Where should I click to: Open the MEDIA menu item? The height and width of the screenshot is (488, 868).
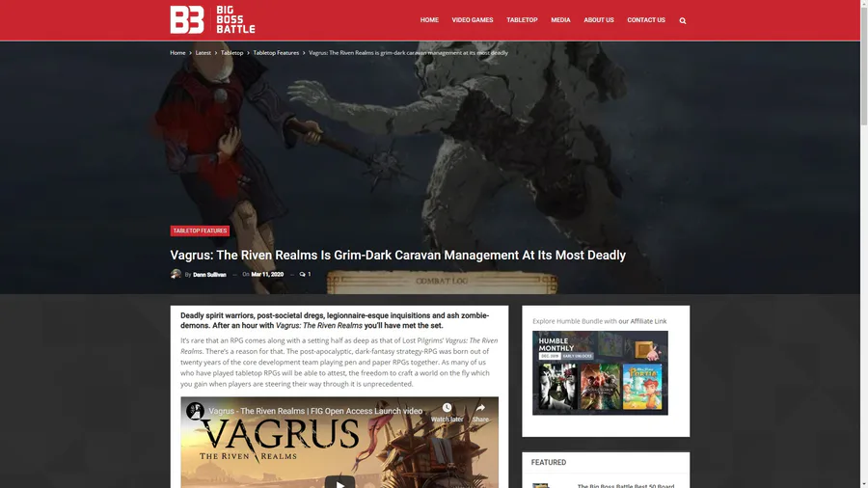560,20
